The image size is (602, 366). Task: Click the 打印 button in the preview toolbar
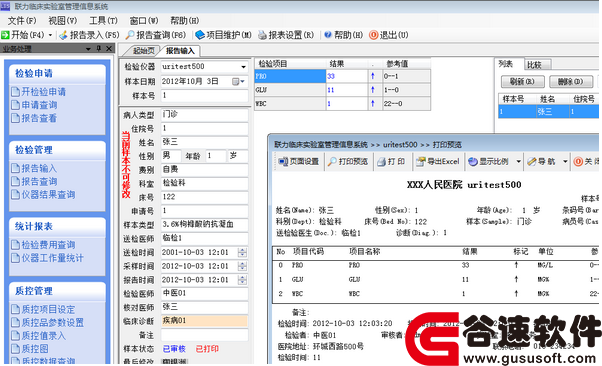pyautogui.click(x=392, y=162)
